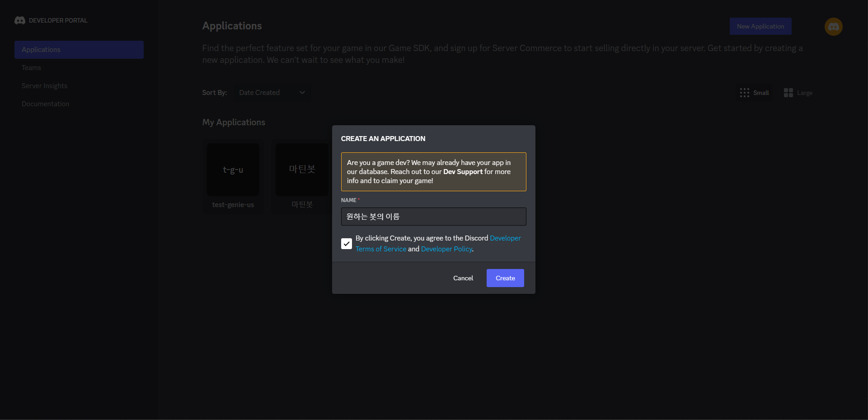Viewport: 868px width, 420px height.
Task: Open Teams in the sidebar
Action: [x=79, y=68]
